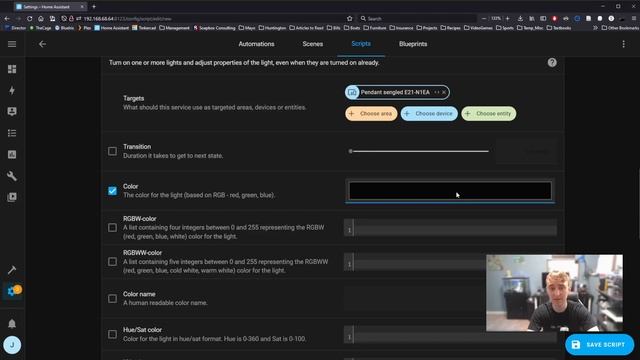Open the black Color picker swatch
This screenshot has width=640, height=360.
tap(450, 191)
